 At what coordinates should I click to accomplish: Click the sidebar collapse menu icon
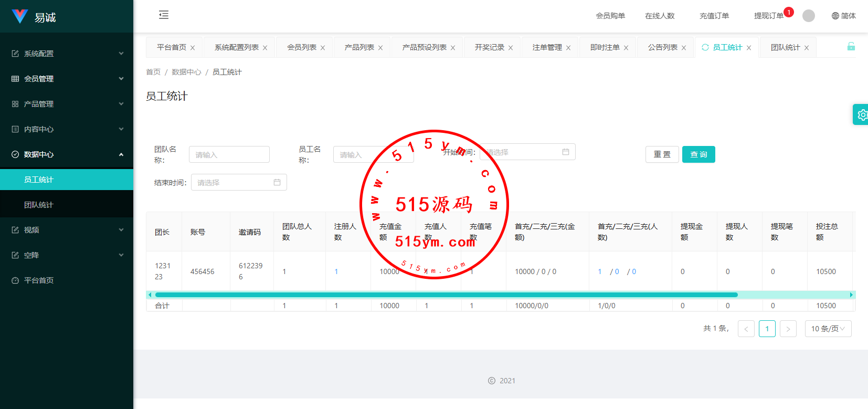point(164,15)
